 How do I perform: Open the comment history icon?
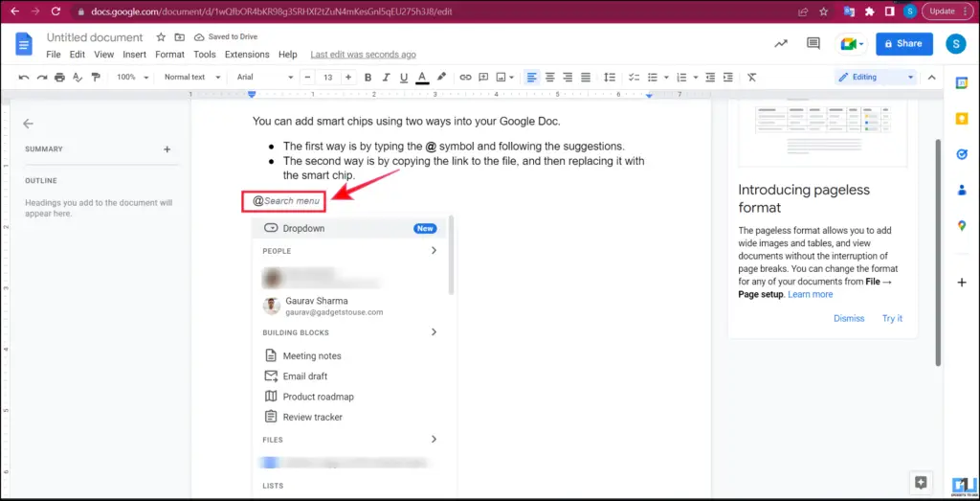813,43
